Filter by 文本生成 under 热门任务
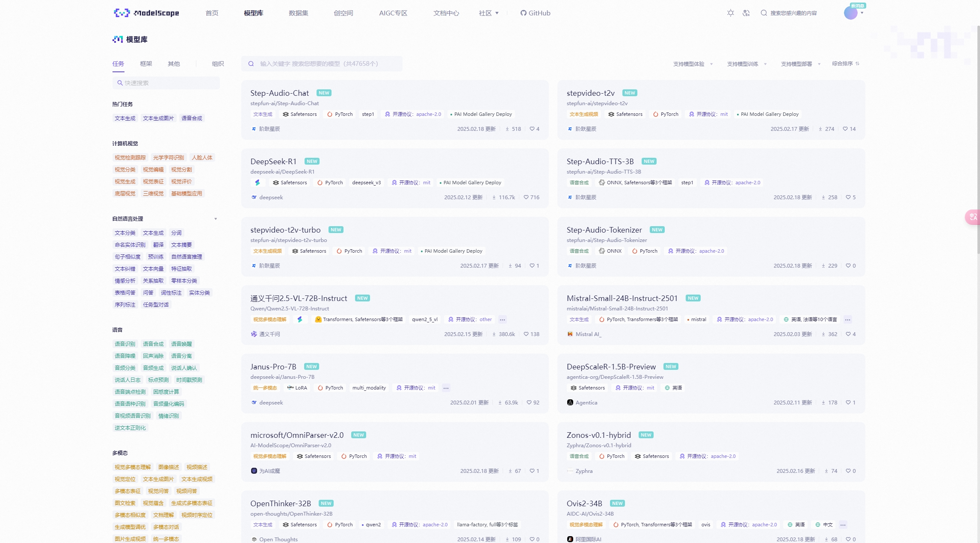Viewport: 980px width, 543px height. point(125,118)
